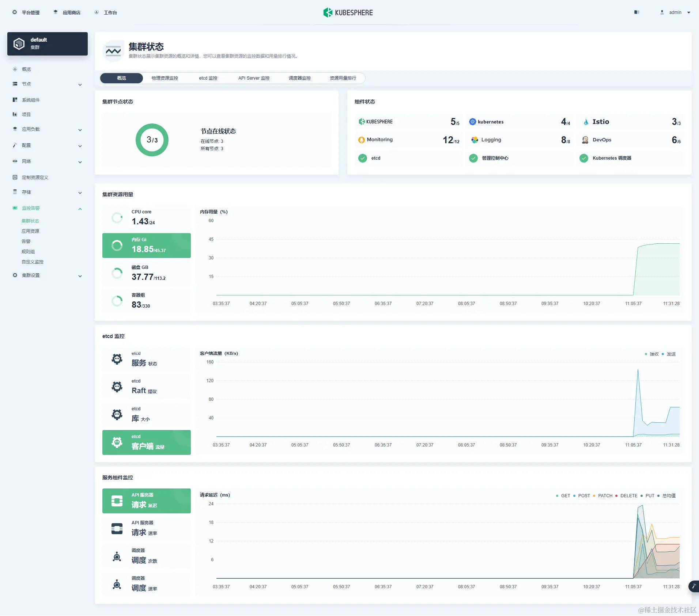The height and width of the screenshot is (616, 699).
Task: Click the KubeSphere logo in top bar
Action: point(347,12)
